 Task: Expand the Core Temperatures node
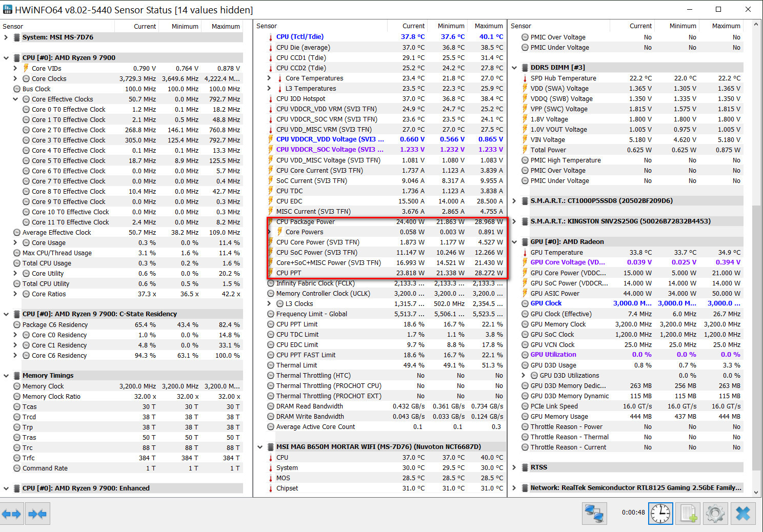(x=269, y=78)
